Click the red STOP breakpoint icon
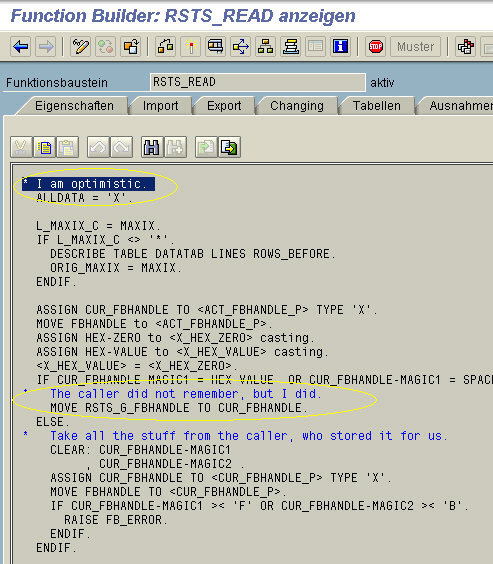This screenshot has height=564, width=493. click(x=375, y=47)
